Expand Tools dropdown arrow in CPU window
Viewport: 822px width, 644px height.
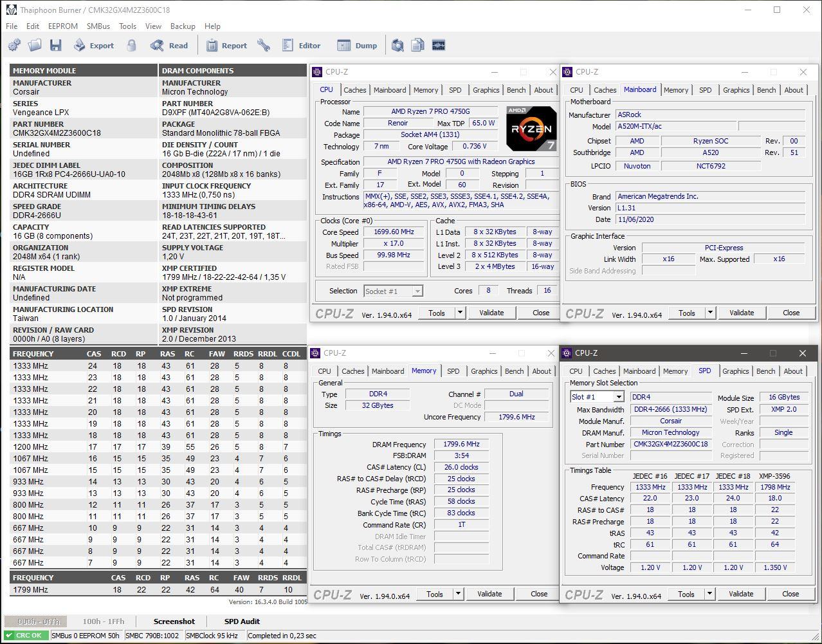[460, 313]
